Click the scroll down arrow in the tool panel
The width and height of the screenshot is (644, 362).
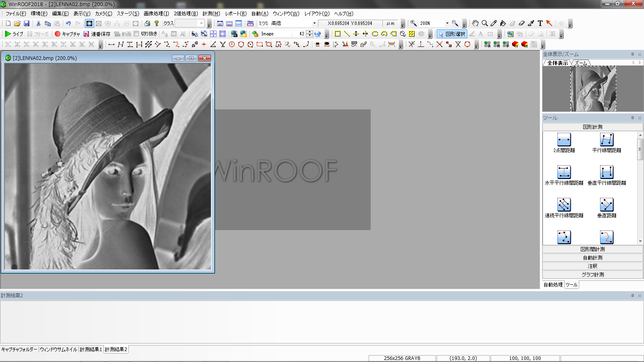click(x=640, y=241)
